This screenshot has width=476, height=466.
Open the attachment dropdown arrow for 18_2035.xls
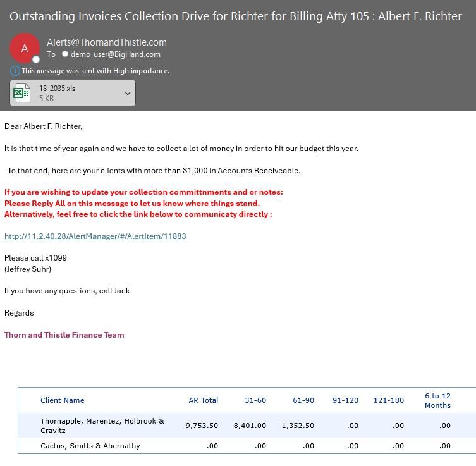click(128, 94)
